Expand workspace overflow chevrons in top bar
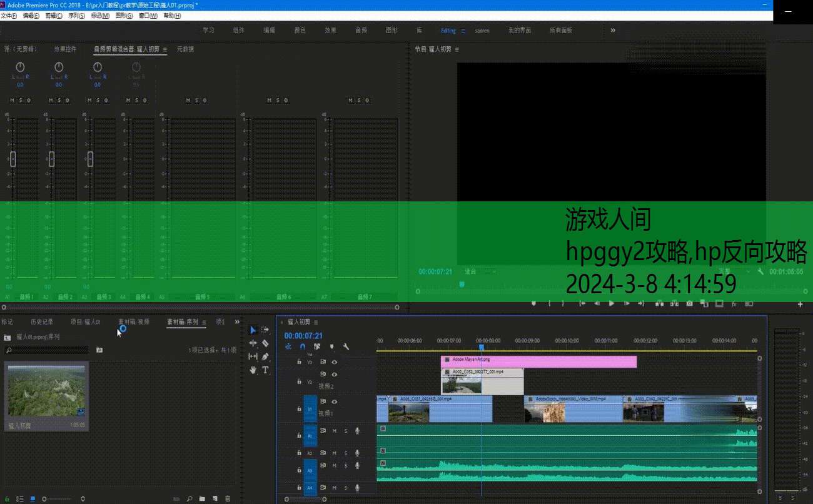The width and height of the screenshot is (813, 504). click(613, 30)
